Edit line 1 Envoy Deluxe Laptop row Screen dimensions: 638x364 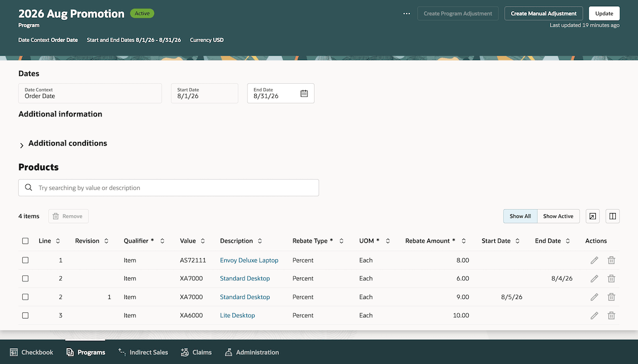pos(594,260)
